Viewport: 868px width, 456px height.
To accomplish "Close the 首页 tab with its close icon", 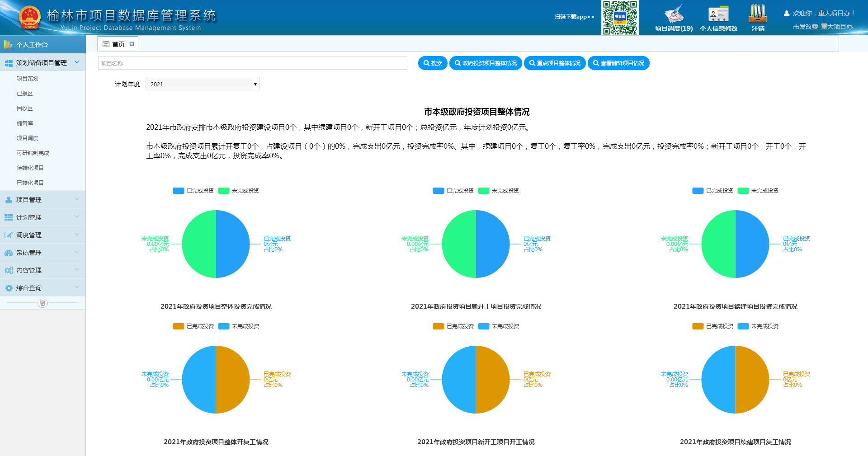I will tap(132, 44).
